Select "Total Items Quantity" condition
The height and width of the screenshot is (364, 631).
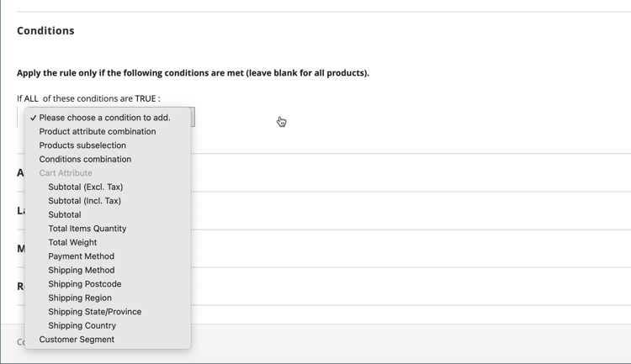pos(87,229)
